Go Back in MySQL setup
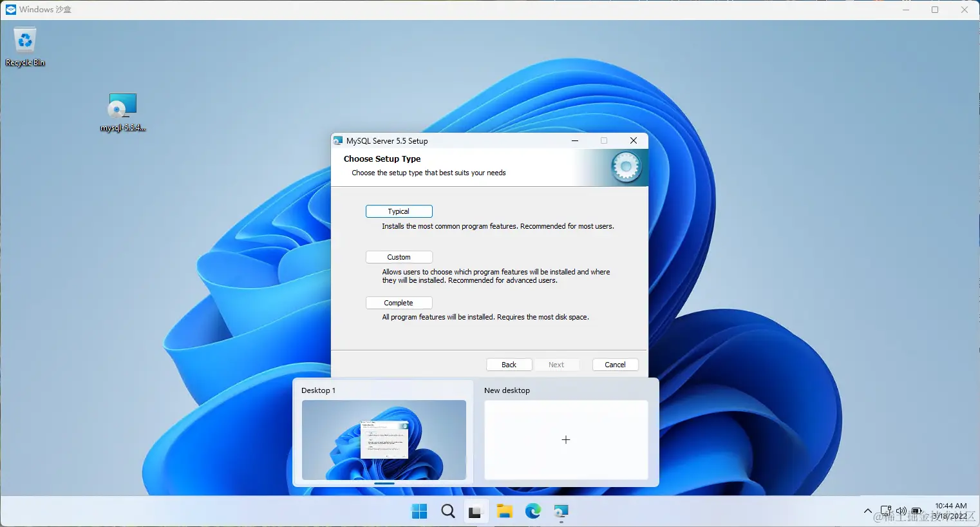 pos(509,365)
